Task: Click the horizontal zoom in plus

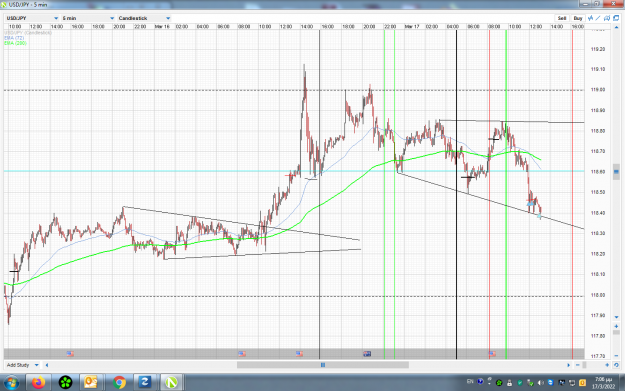Action: pyautogui.click(x=607, y=365)
